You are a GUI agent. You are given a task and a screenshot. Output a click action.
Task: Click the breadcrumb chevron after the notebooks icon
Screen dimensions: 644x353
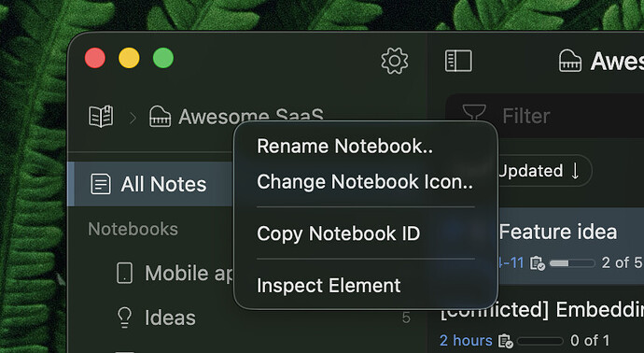[133, 119]
